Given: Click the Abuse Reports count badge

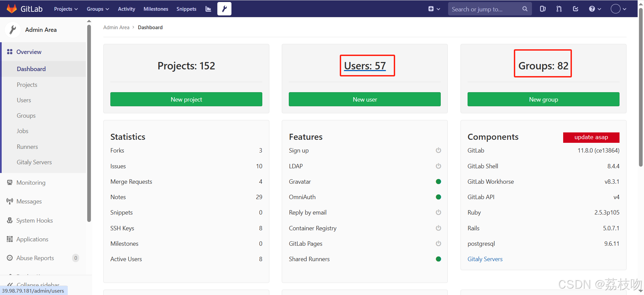Looking at the screenshot, I should coord(76,258).
